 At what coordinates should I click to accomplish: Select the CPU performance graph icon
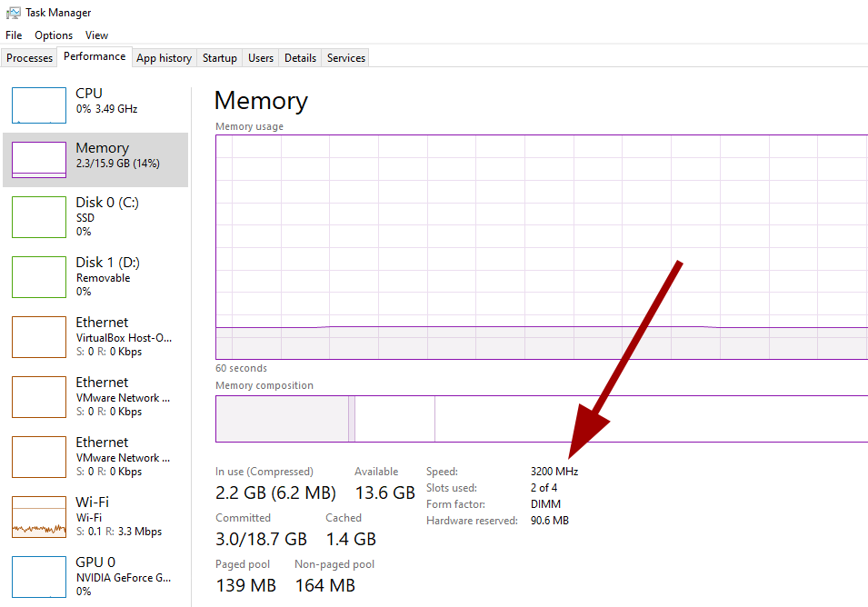point(38,104)
